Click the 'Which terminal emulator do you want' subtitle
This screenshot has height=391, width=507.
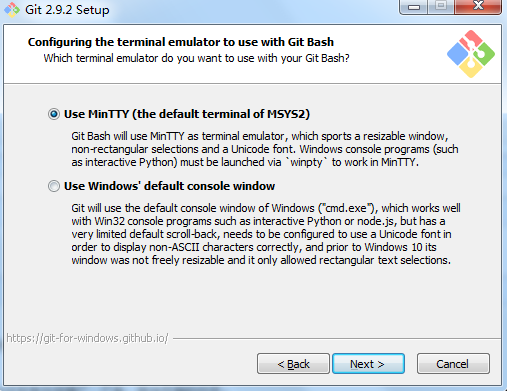click(x=196, y=58)
